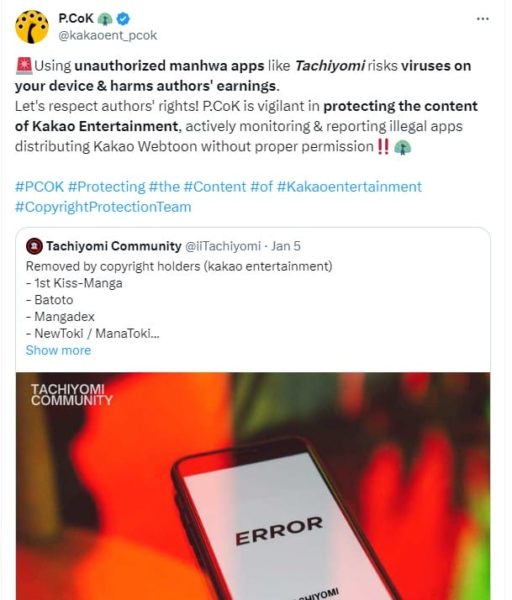The height and width of the screenshot is (600, 512).
Task: Click the peacock emoji ending the tweet text
Action: 402,147
